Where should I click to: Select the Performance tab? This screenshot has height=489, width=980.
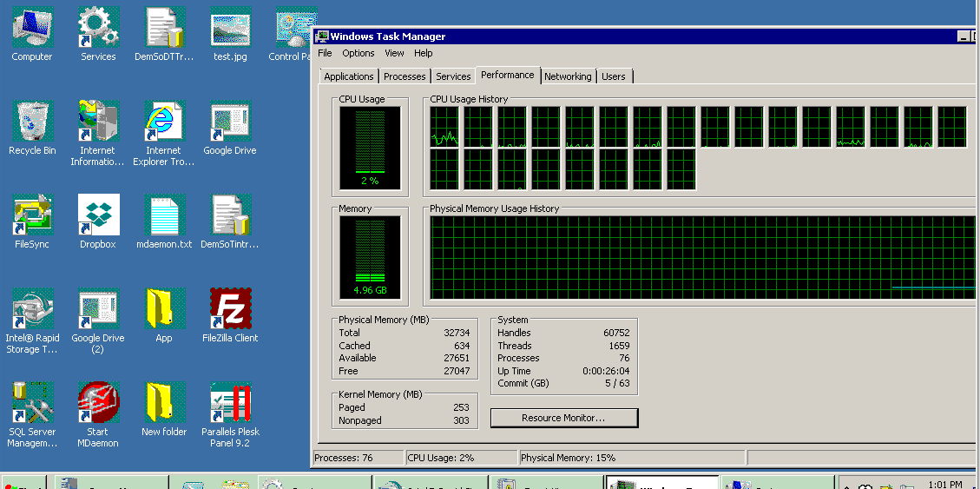point(508,75)
